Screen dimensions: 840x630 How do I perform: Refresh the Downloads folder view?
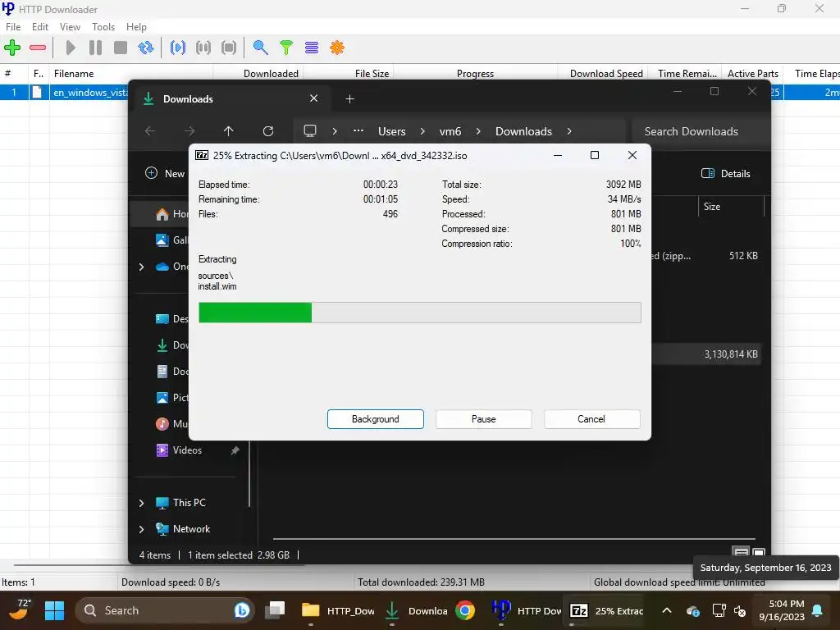(268, 131)
